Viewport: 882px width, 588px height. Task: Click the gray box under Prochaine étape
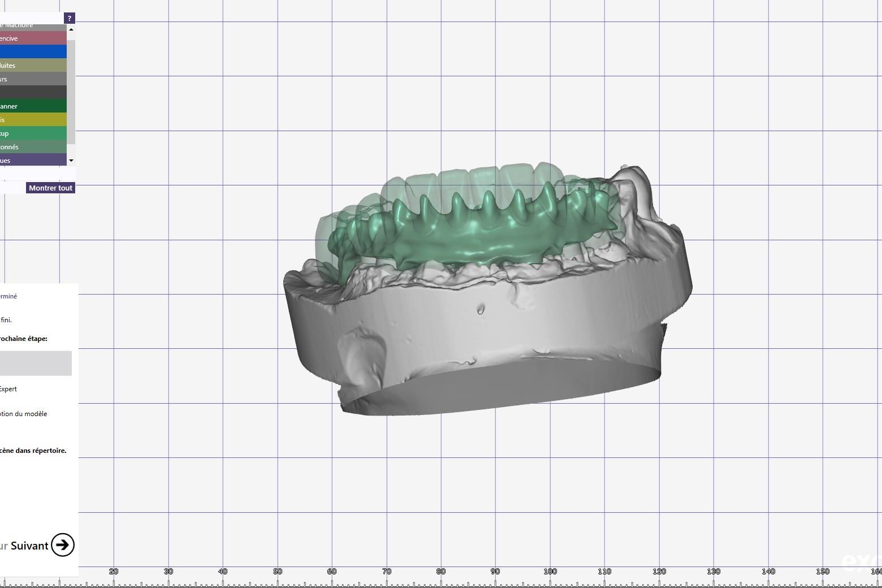point(35,363)
